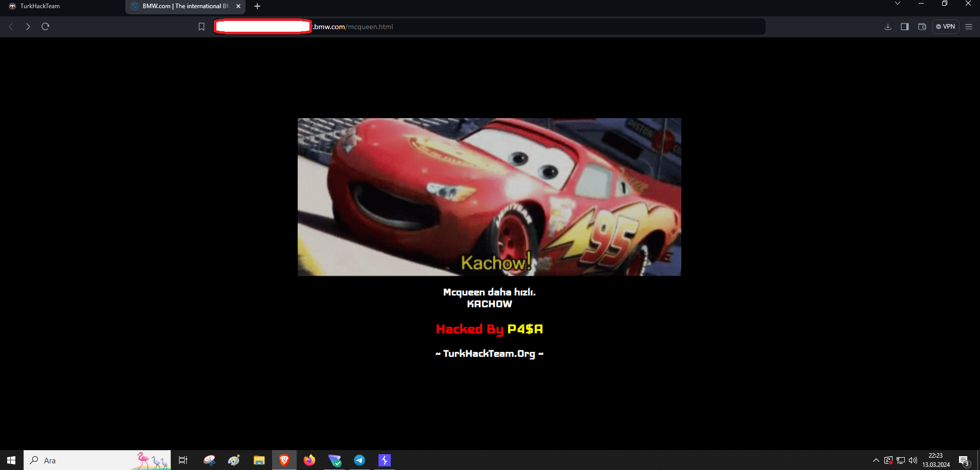This screenshot has height=470, width=980.
Task: Expand the tab search dropdown chevron
Action: click(x=898, y=4)
